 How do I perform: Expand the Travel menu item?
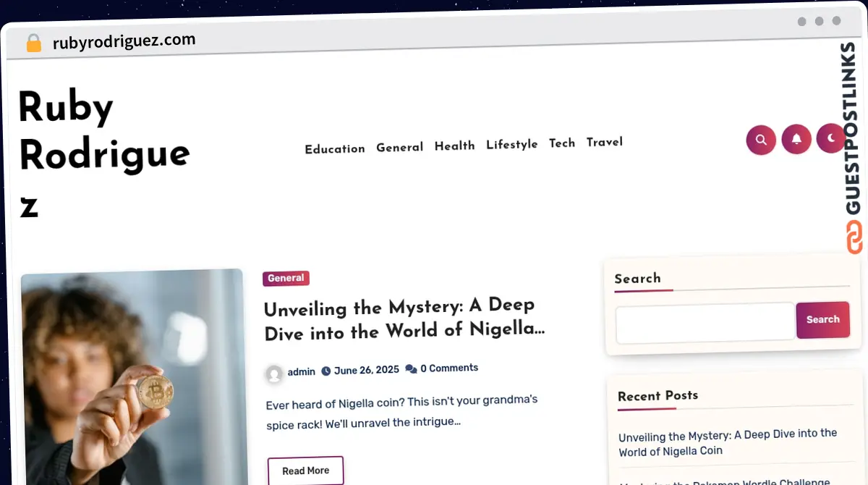tap(605, 142)
